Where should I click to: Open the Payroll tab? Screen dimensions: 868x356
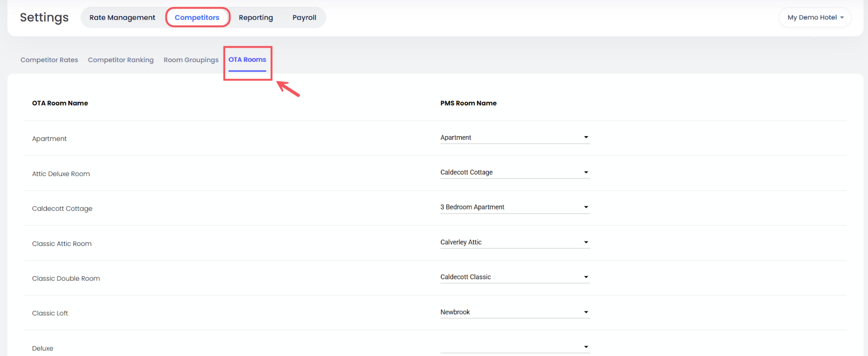tap(304, 17)
